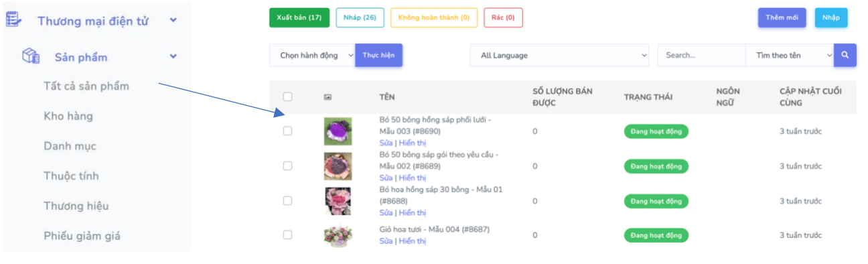Click the image column header icon
Viewport: 868px width, 264px height.
click(x=328, y=97)
